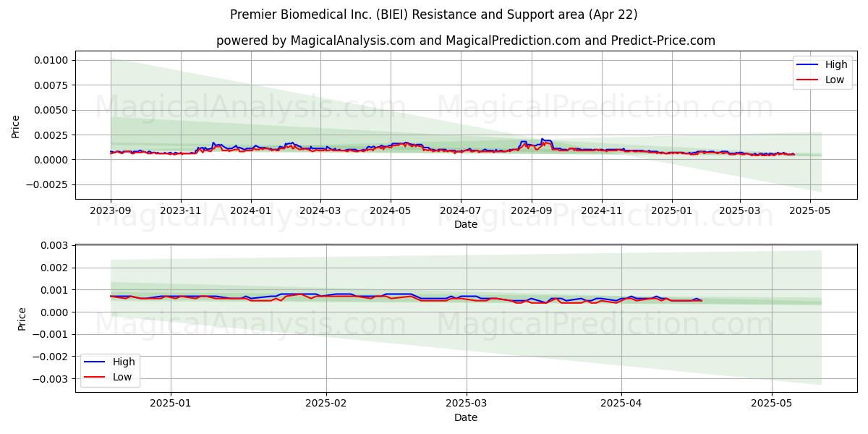Click the '2024-11' x-axis tick label
Image resolution: width=868 pixels, height=434 pixels.
click(x=602, y=210)
